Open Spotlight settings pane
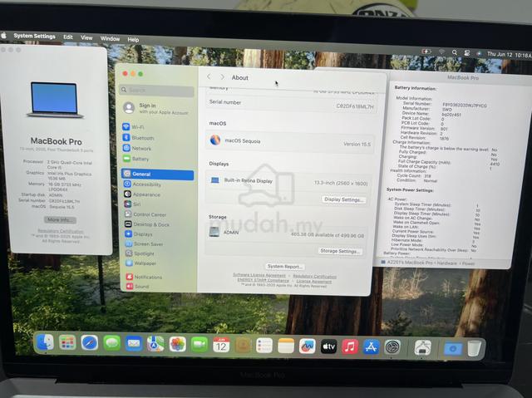This screenshot has height=398, width=532. [x=157, y=253]
